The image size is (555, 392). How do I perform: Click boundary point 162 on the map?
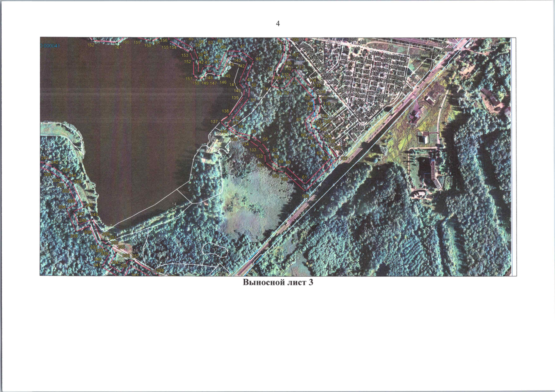tap(91, 45)
